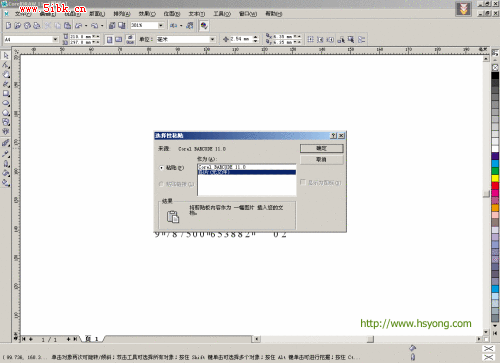Viewport: 500px width, 363px height.
Task: Select the Paste radio button
Action: pos(162,168)
